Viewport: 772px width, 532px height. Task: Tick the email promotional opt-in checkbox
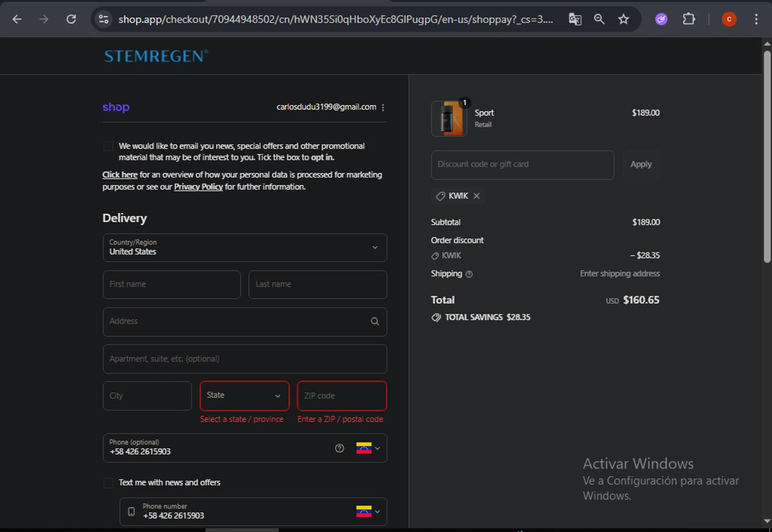(108, 146)
